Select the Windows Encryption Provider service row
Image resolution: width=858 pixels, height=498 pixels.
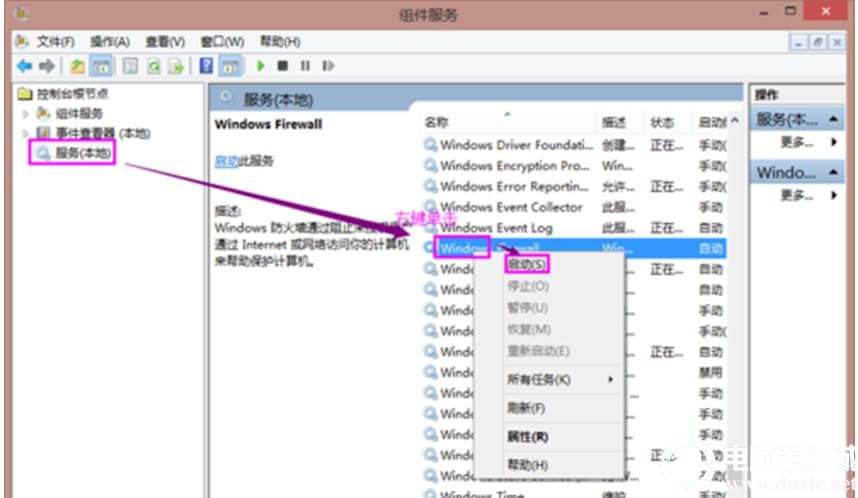[x=575, y=166]
